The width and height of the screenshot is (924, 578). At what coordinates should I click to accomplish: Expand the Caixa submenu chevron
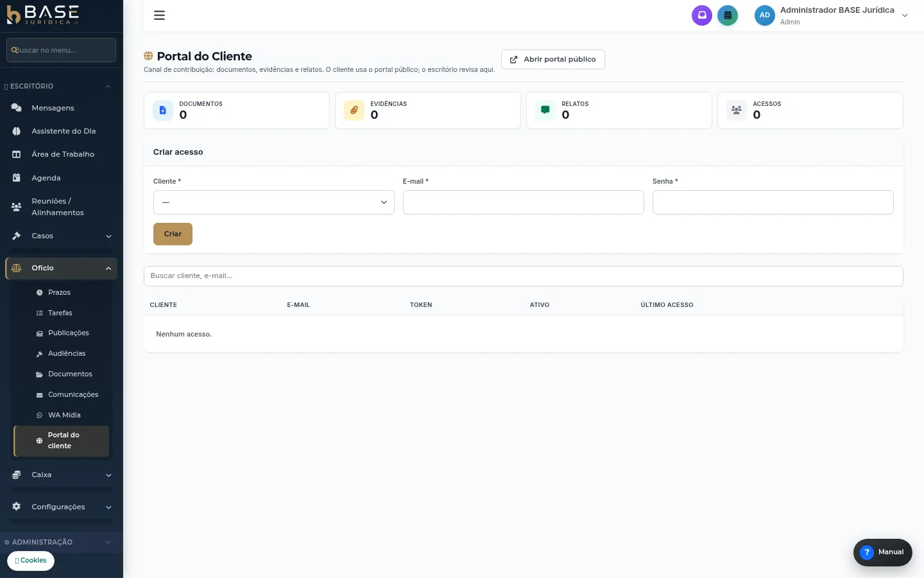coord(108,475)
